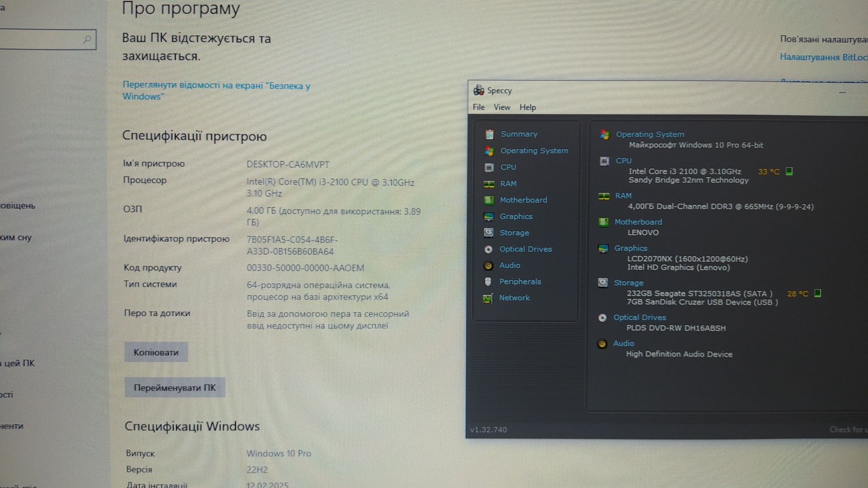Click the Graphics icon in the summary pane

[603, 248]
